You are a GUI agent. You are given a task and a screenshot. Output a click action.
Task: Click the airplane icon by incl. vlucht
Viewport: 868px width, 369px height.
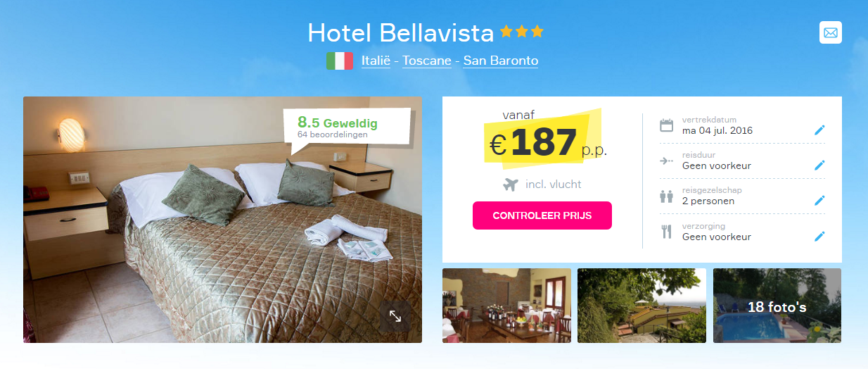tap(511, 184)
